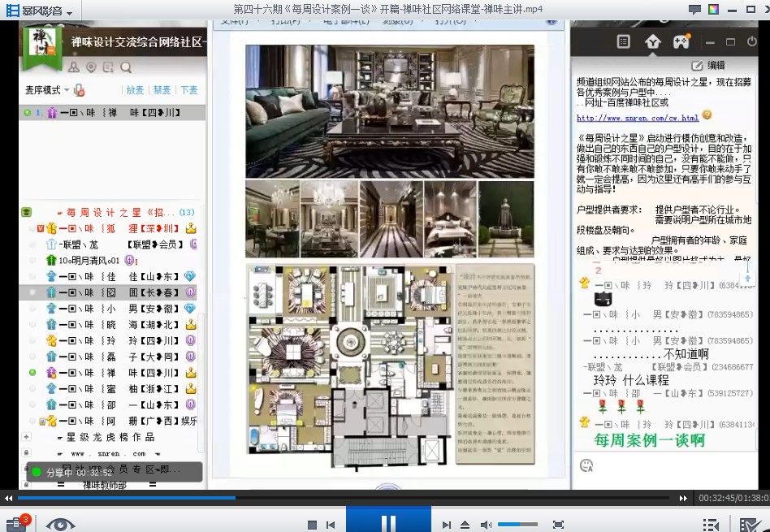Click the gold crown badge beside 狐狸【深圳】
This screenshot has width=770, height=532.
coord(191,228)
